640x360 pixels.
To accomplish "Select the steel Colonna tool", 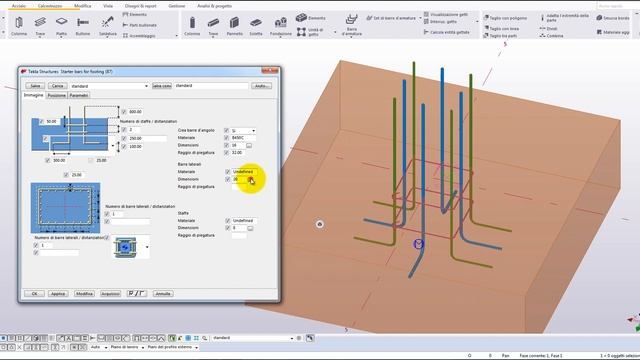I will pos(19,26).
